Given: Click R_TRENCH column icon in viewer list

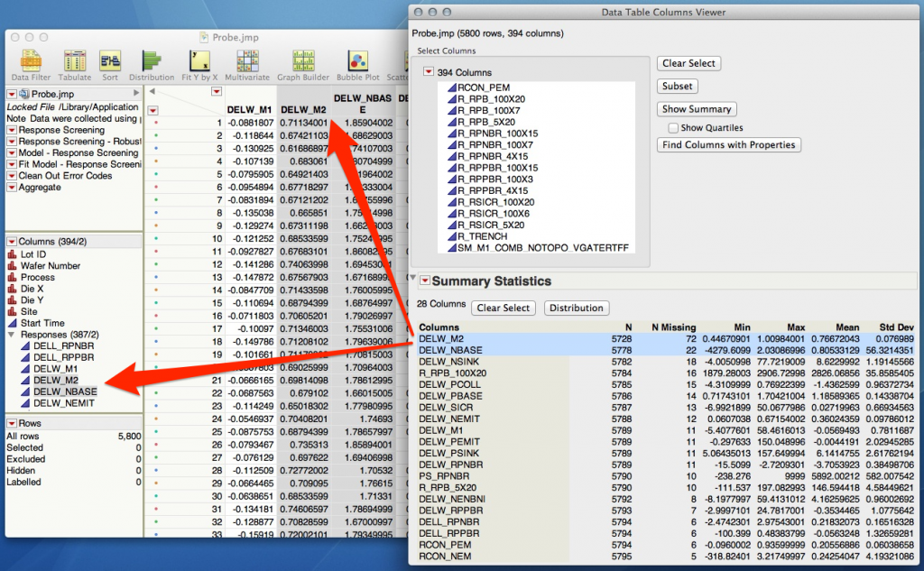Looking at the screenshot, I should point(452,236).
